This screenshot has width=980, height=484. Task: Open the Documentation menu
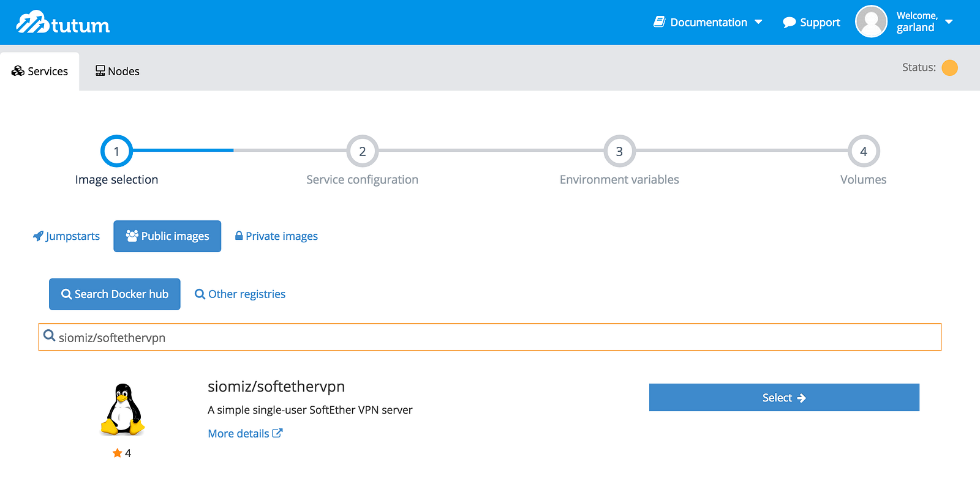tap(707, 23)
